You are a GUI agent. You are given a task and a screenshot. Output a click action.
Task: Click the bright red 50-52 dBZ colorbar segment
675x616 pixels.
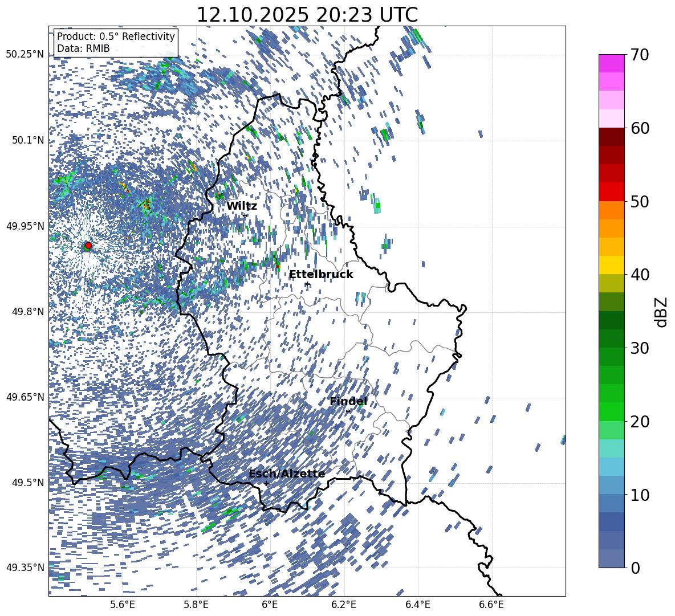coord(611,191)
